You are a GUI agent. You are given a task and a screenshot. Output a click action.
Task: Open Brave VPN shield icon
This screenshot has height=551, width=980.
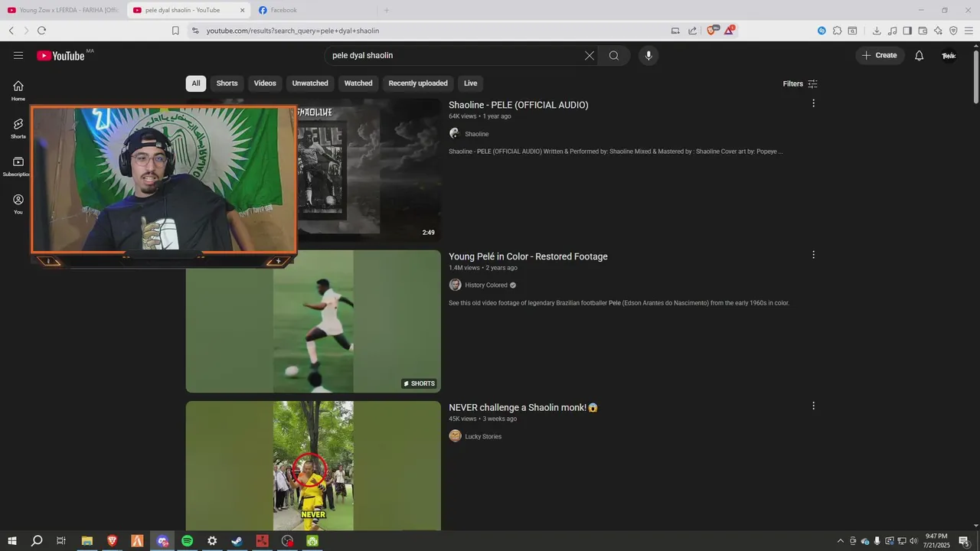tap(953, 31)
